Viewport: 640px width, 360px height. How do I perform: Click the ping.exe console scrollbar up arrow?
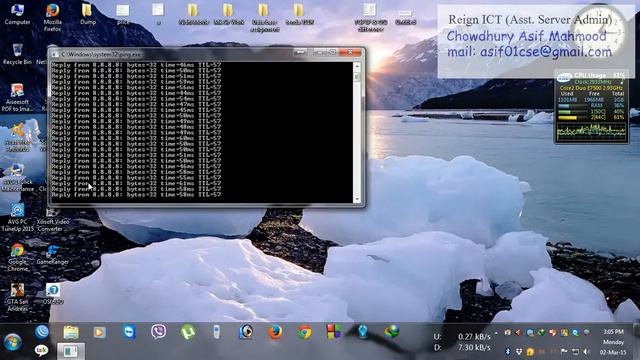(357, 66)
